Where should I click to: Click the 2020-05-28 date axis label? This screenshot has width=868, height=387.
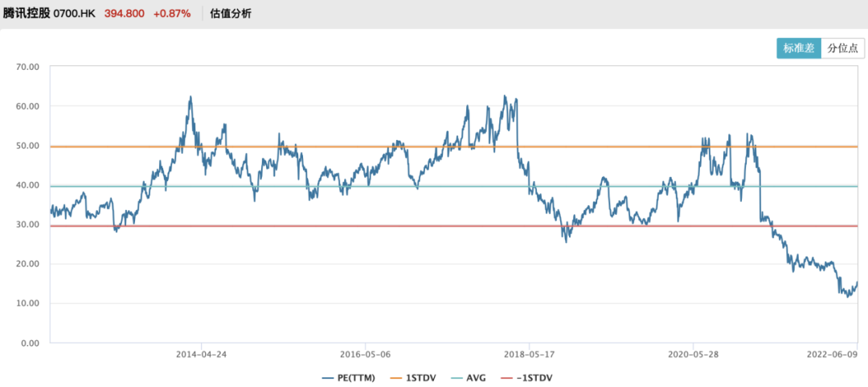pyautogui.click(x=693, y=353)
